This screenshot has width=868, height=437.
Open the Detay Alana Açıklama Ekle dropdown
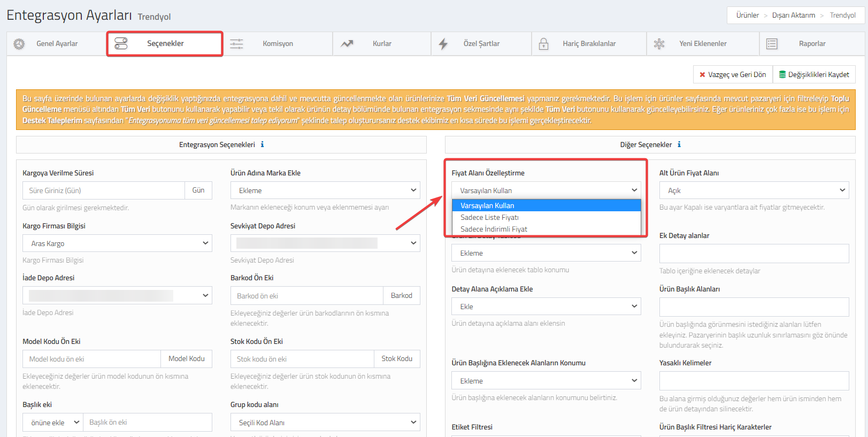tap(546, 306)
